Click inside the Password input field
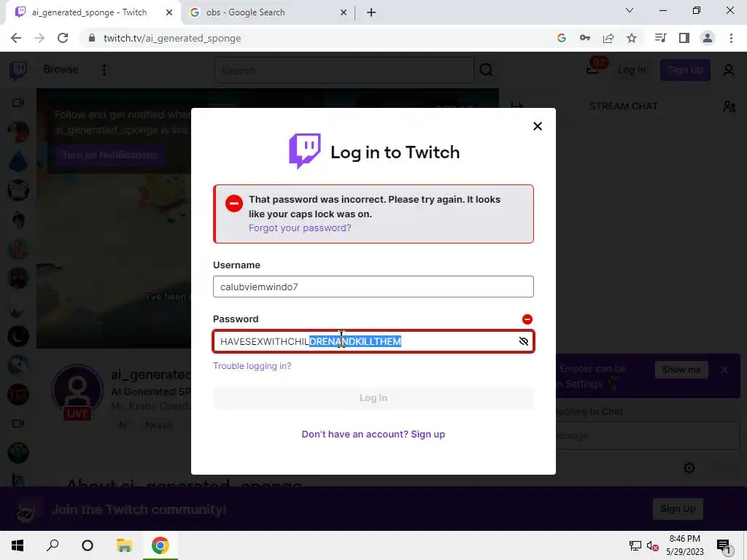 click(373, 341)
